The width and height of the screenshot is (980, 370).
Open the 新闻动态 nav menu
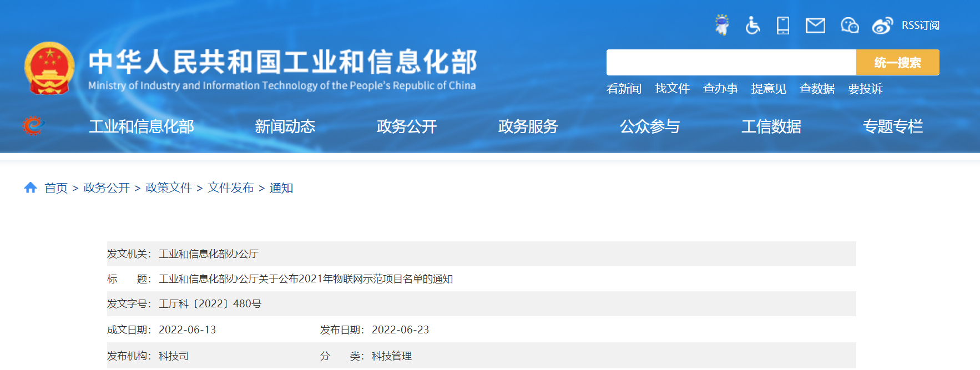[285, 126]
